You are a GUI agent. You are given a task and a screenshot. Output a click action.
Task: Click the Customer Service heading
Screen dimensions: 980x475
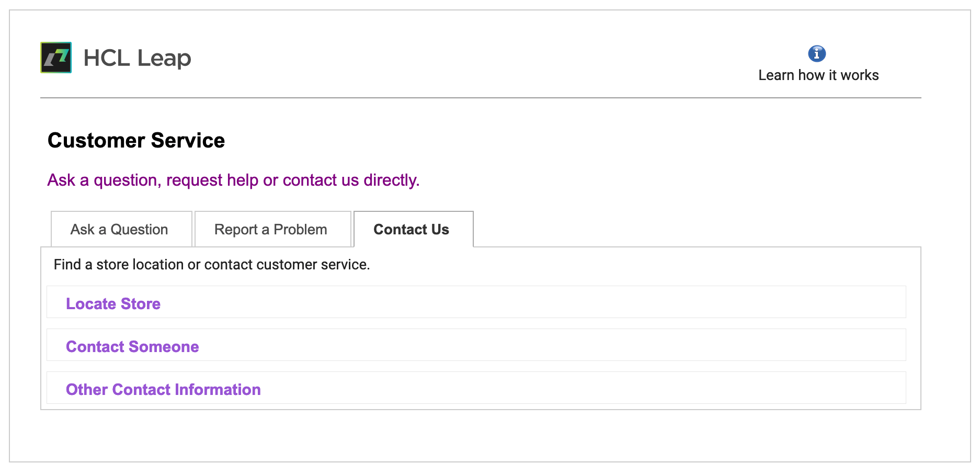(x=136, y=141)
